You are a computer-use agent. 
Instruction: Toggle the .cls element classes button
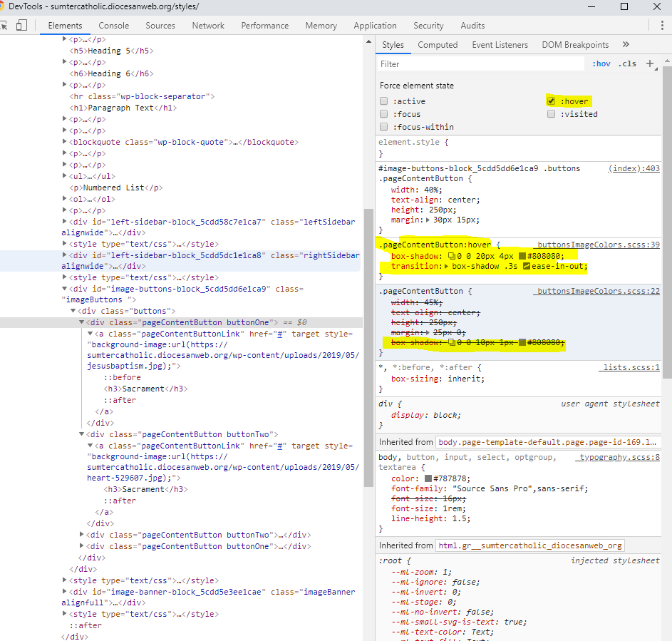(627, 63)
